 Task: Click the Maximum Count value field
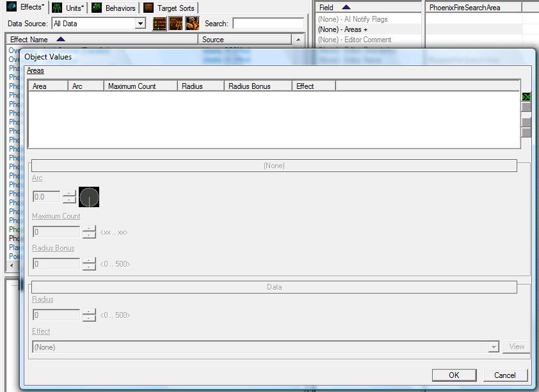(x=56, y=232)
